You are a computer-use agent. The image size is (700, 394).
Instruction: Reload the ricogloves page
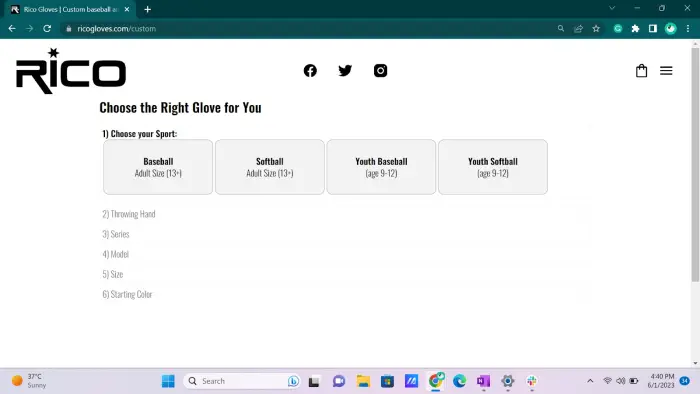coord(47,29)
